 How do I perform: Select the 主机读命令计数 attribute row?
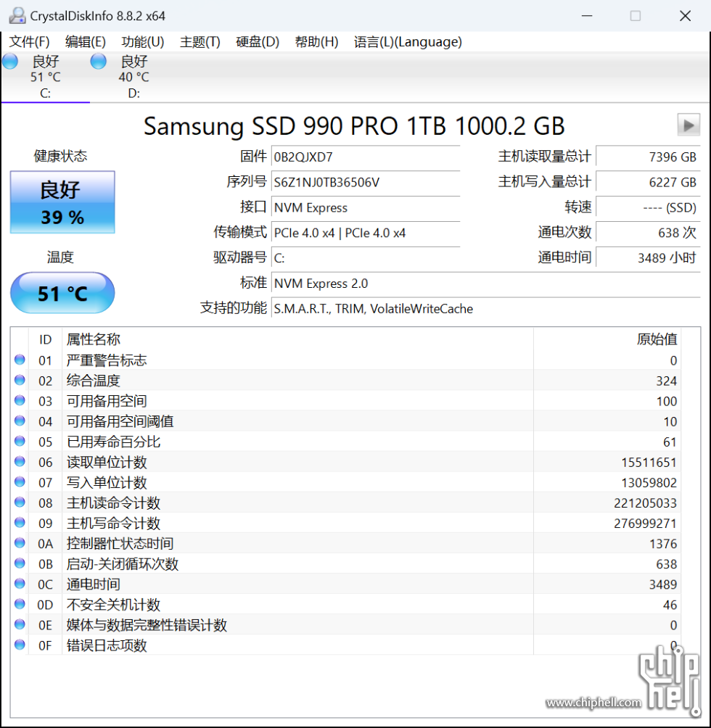(x=345, y=502)
